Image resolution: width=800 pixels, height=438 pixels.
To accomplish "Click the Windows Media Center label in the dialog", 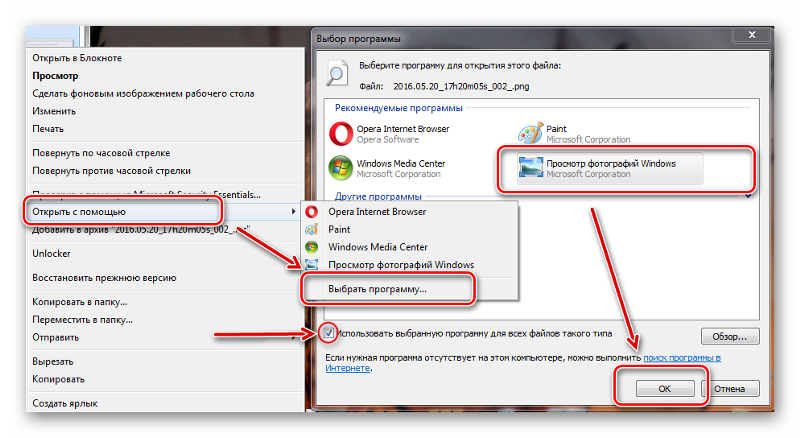I will click(x=401, y=163).
